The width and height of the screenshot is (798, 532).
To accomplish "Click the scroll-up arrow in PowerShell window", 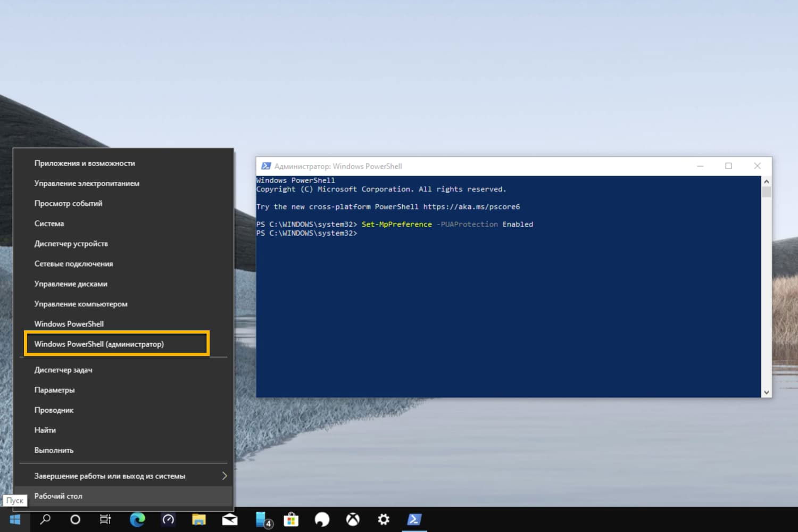I will pyautogui.click(x=767, y=181).
